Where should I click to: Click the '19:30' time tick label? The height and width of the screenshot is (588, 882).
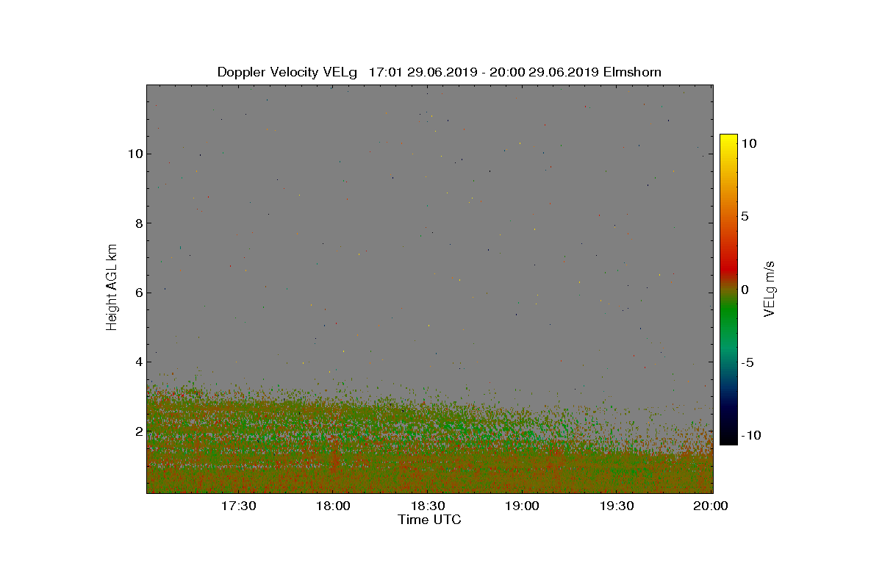pyautogui.click(x=617, y=506)
